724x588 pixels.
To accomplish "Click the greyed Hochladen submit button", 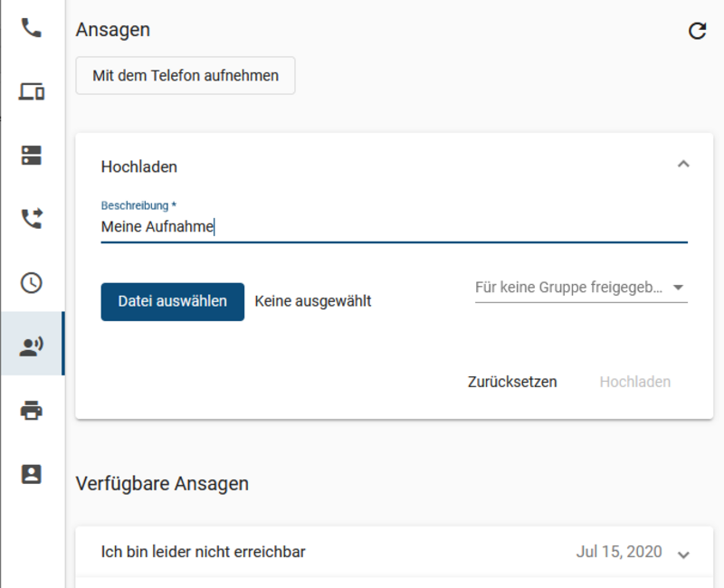I will (x=635, y=382).
